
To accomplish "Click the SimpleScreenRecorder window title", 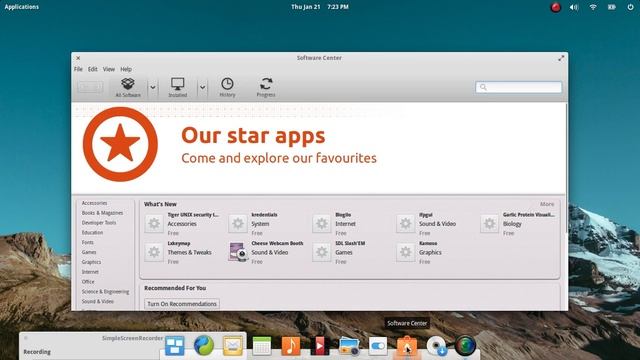I will tap(132, 338).
